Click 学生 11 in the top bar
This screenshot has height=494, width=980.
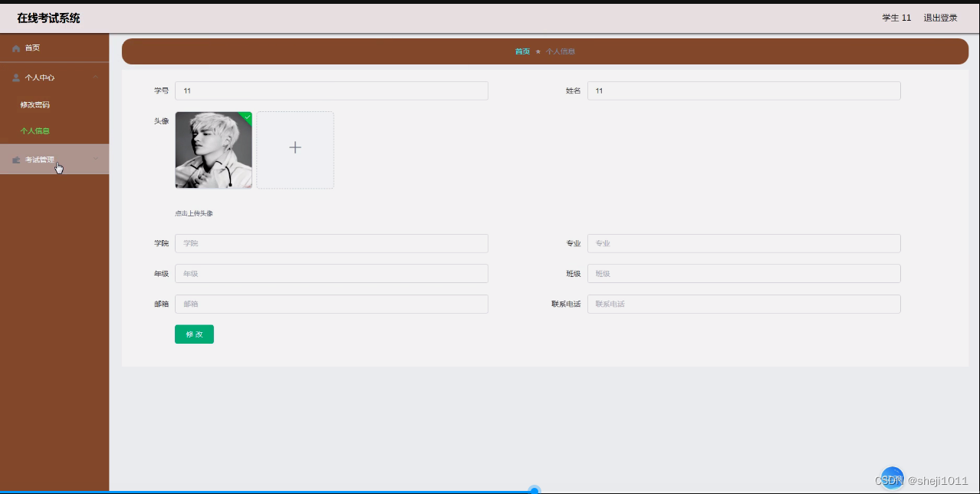coord(896,17)
